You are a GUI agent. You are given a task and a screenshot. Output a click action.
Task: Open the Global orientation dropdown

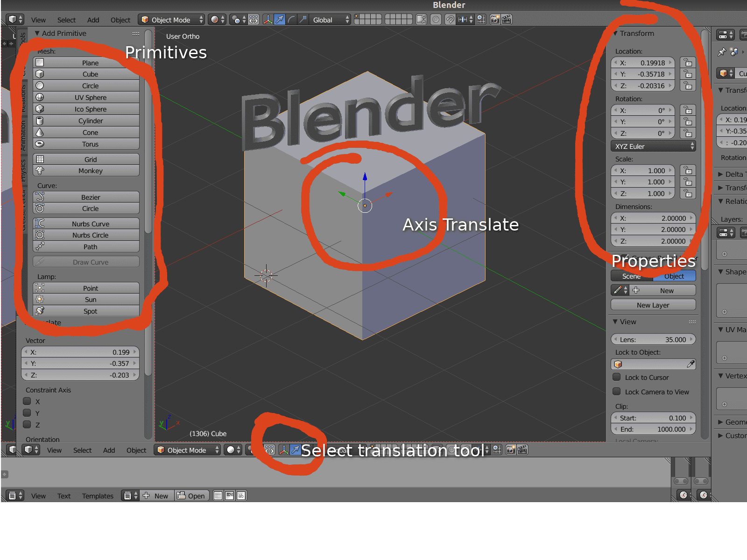pyautogui.click(x=330, y=20)
